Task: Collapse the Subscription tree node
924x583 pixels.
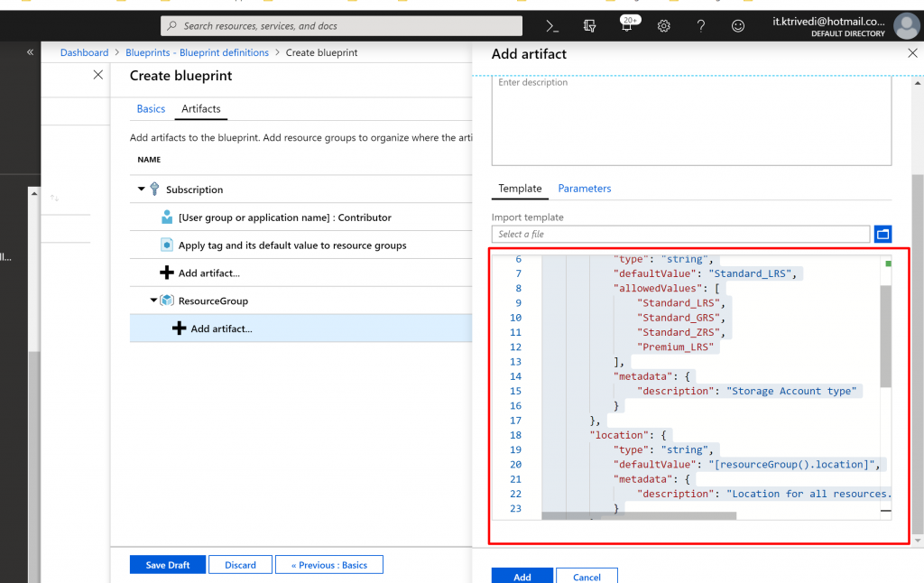Action: click(142, 190)
